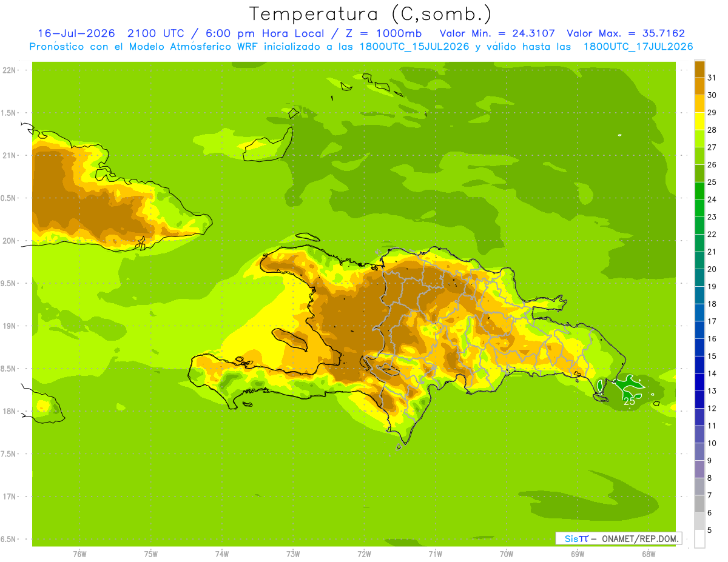Click the '22N' latitude label
Viewport: 728px width, 562px height.
(x=9, y=70)
